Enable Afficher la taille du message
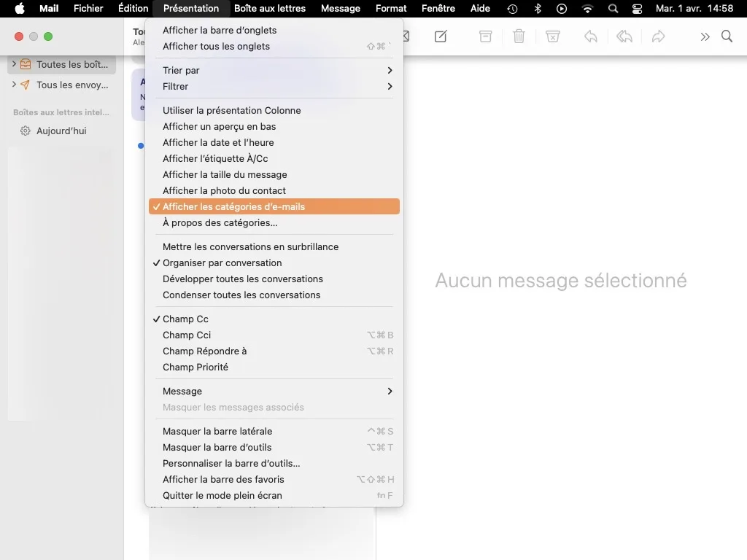747x560 pixels. [x=274, y=174]
